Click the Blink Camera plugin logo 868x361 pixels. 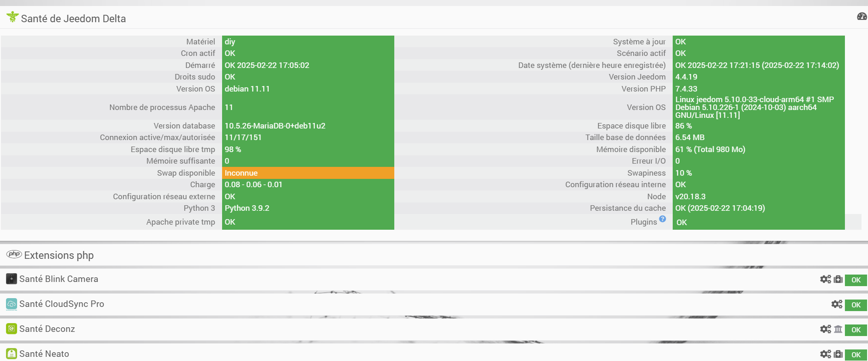tap(12, 279)
